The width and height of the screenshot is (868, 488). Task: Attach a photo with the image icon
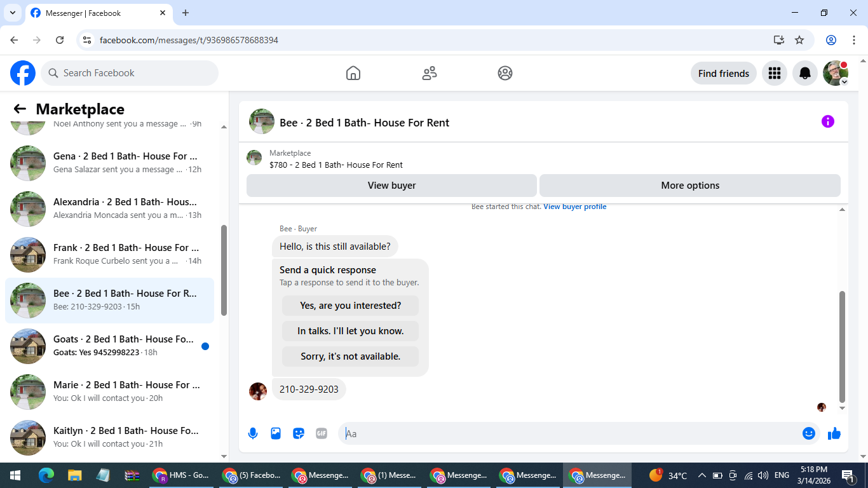(x=276, y=433)
